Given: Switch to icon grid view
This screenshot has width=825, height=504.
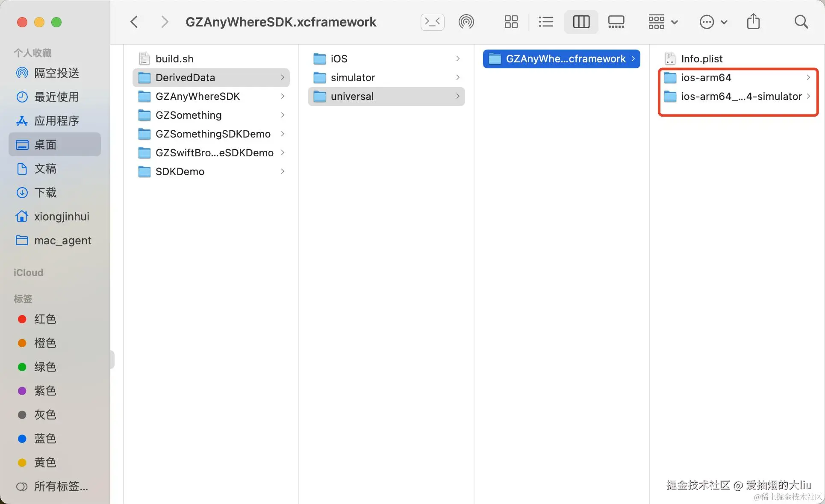Looking at the screenshot, I should pos(511,22).
